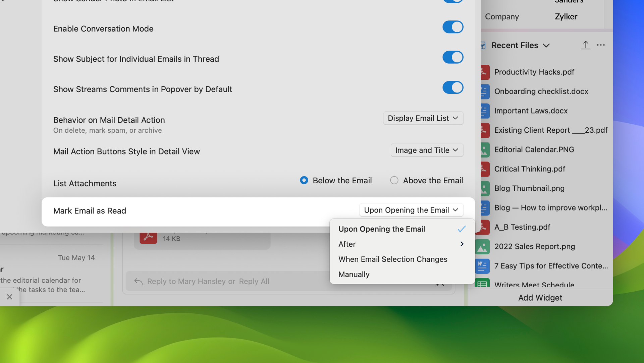The width and height of the screenshot is (644, 363).
Task: Select Above the Email radio button
Action: pyautogui.click(x=394, y=181)
